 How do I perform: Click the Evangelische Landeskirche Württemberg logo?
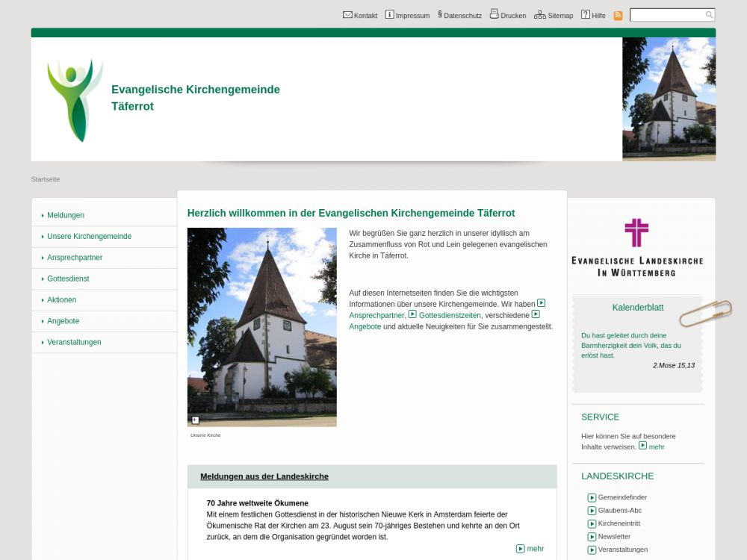pos(636,248)
